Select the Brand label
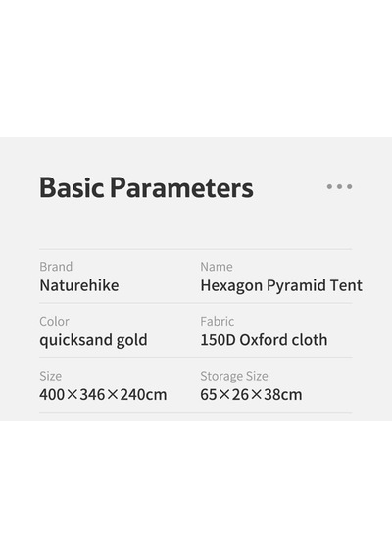Screen dimensions: 392x559 pyautogui.click(x=56, y=267)
